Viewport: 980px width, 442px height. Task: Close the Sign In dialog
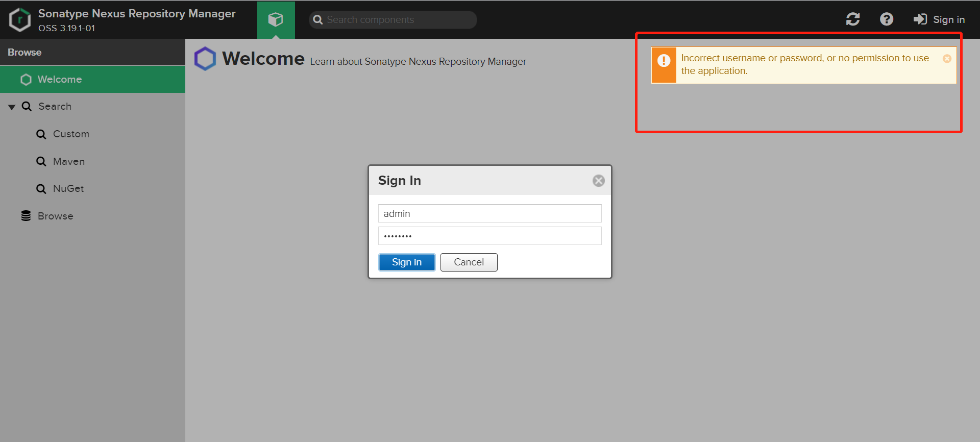[x=599, y=181]
